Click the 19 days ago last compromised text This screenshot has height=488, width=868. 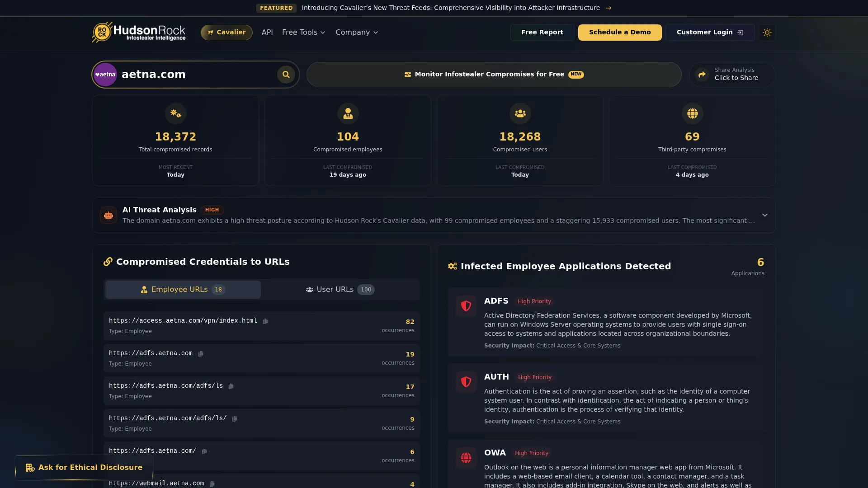point(348,175)
